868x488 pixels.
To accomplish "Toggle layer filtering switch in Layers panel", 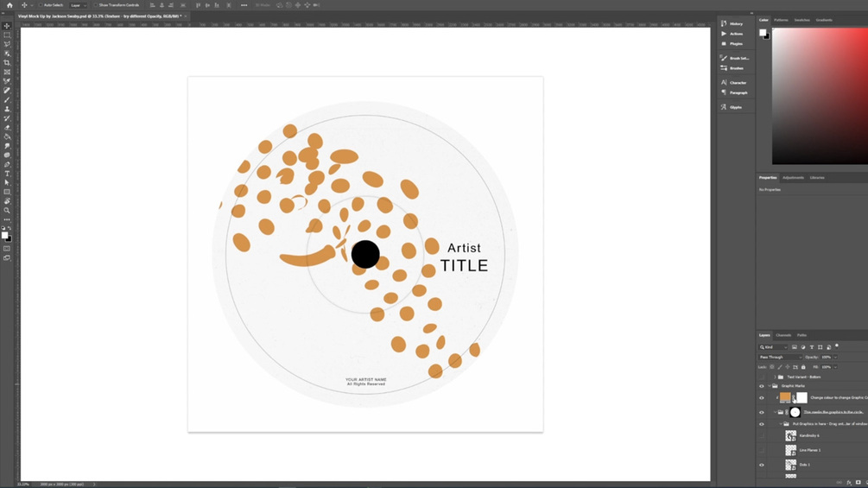I will [x=836, y=345].
